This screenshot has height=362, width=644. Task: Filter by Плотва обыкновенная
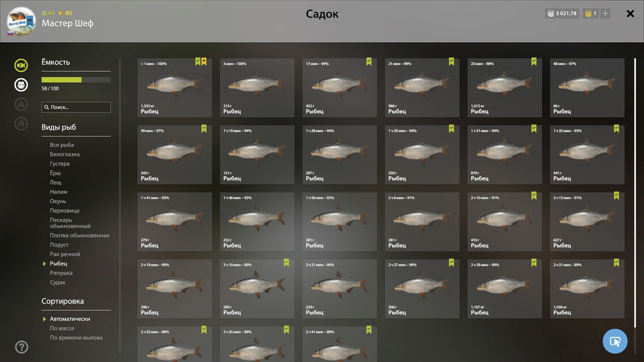(79, 235)
